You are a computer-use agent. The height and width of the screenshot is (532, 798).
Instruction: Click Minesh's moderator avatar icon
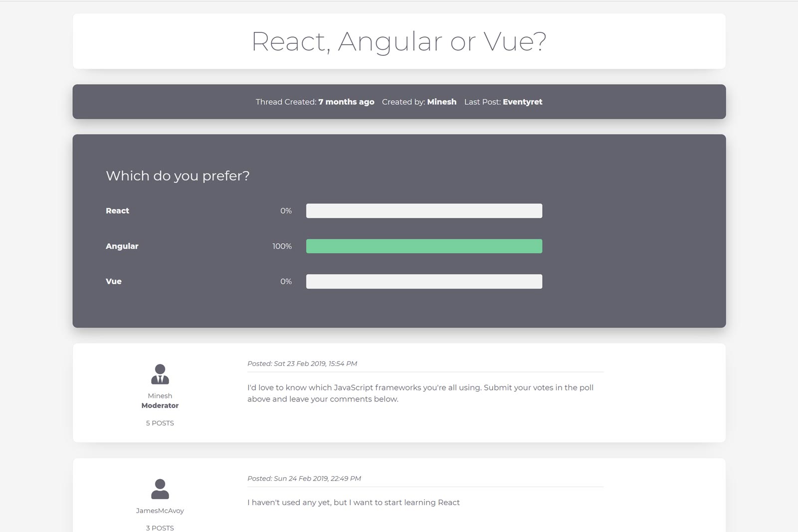pyautogui.click(x=160, y=374)
